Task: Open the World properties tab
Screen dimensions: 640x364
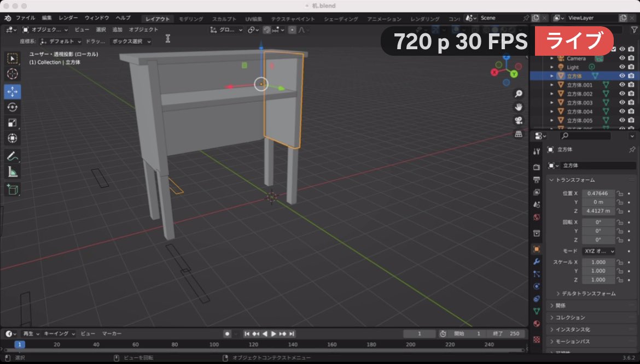Action: 536,217
